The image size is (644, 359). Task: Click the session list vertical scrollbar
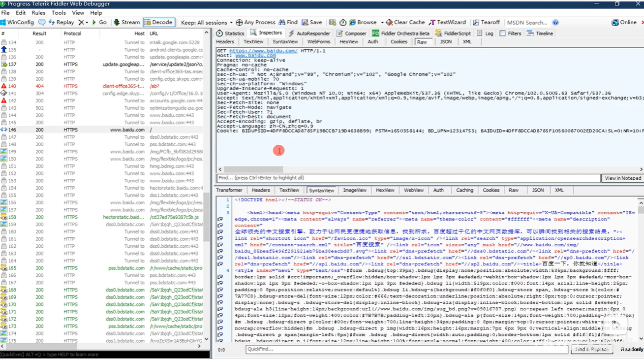[207, 216]
